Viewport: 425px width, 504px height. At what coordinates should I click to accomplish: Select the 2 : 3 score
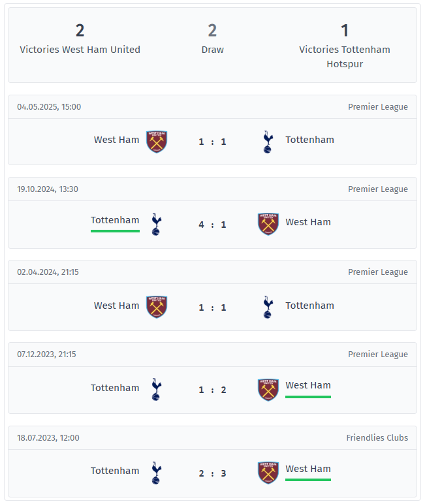(213, 473)
